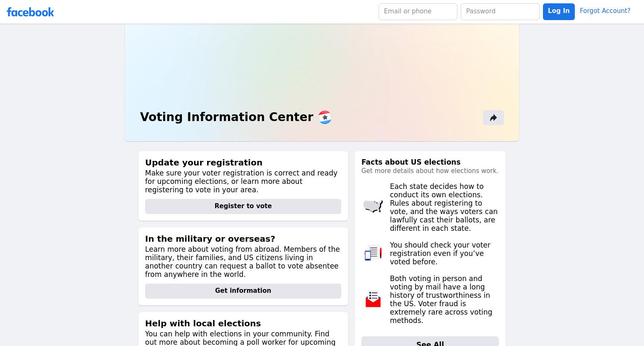
Task: Click the fact about each state's elections
Action: pyautogui.click(x=444, y=207)
